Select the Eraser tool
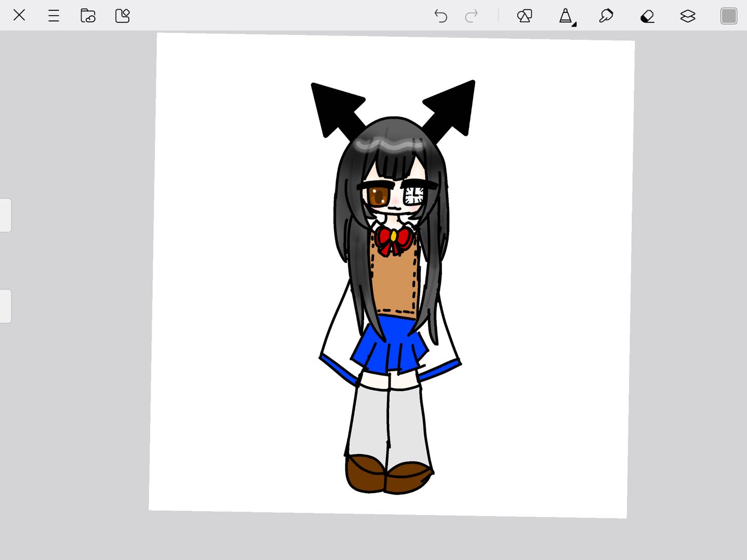 click(647, 17)
